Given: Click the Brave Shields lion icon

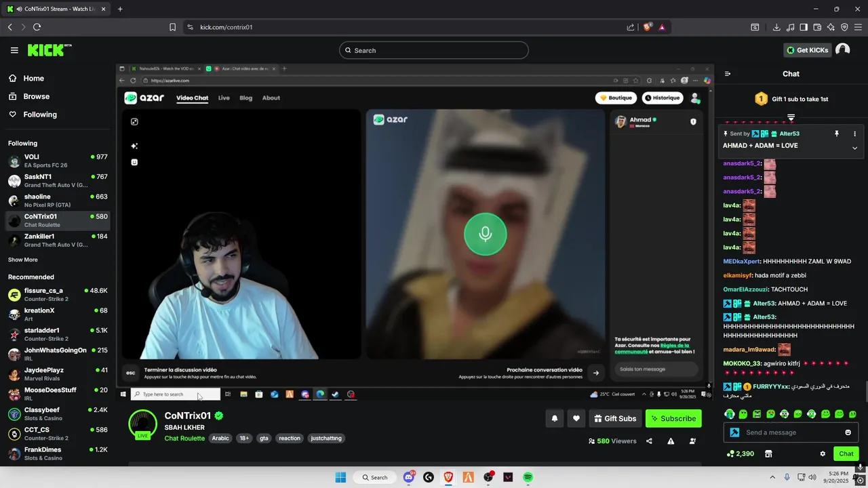Looking at the screenshot, I should pyautogui.click(x=647, y=27).
